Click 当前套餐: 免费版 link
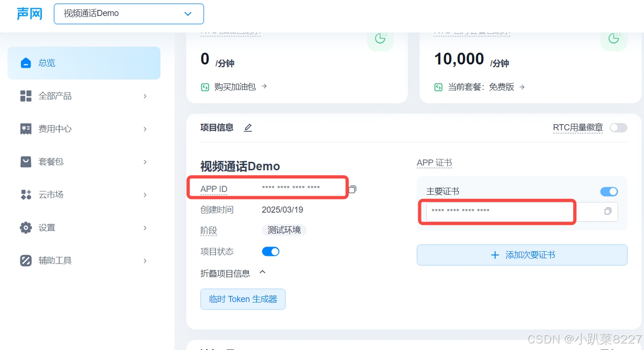 481,87
